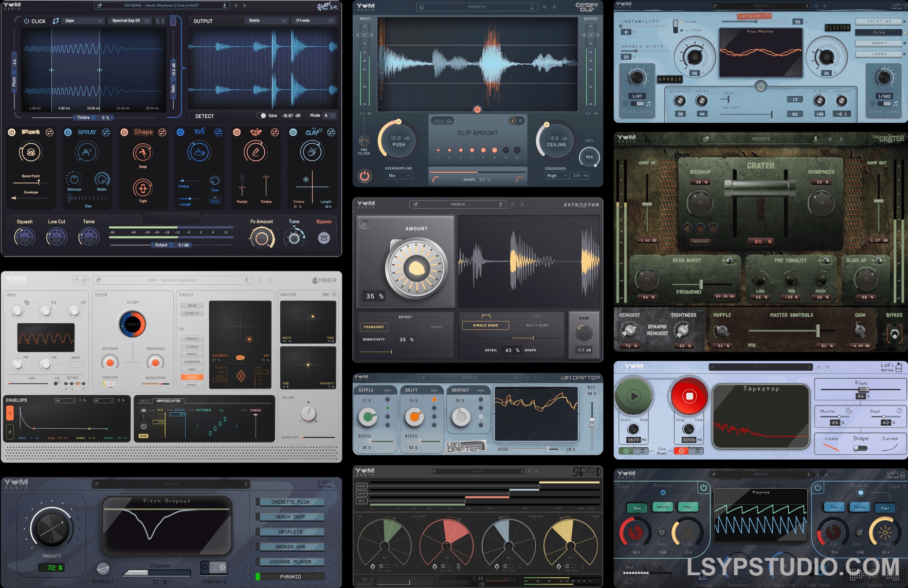This screenshot has width=908, height=588.
Task: Click the Pristine button in LoFi Flutter
Action: point(879,22)
